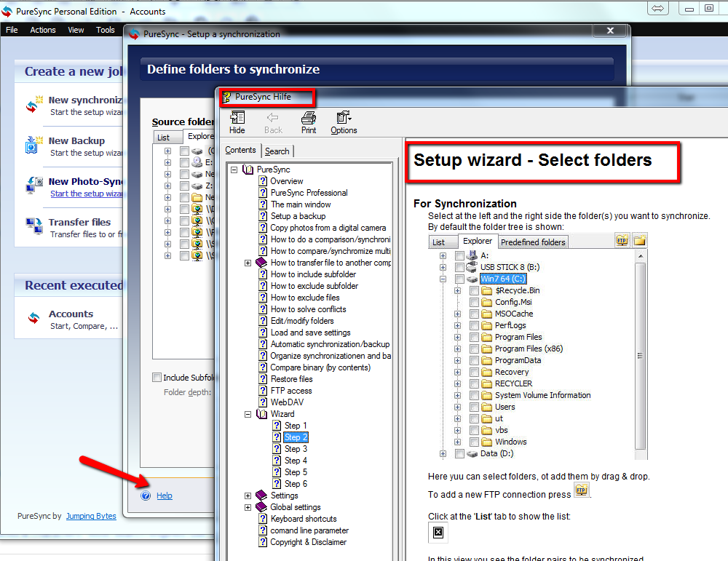728x561 pixels.
Task: Check the E: drive checkbox in Source folder
Action: coord(184,162)
